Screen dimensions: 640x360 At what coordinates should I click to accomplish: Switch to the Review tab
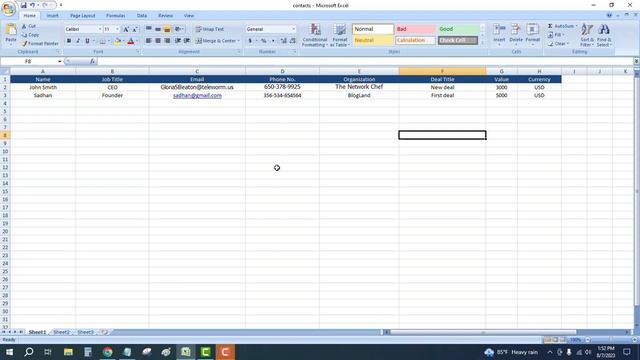tap(165, 16)
